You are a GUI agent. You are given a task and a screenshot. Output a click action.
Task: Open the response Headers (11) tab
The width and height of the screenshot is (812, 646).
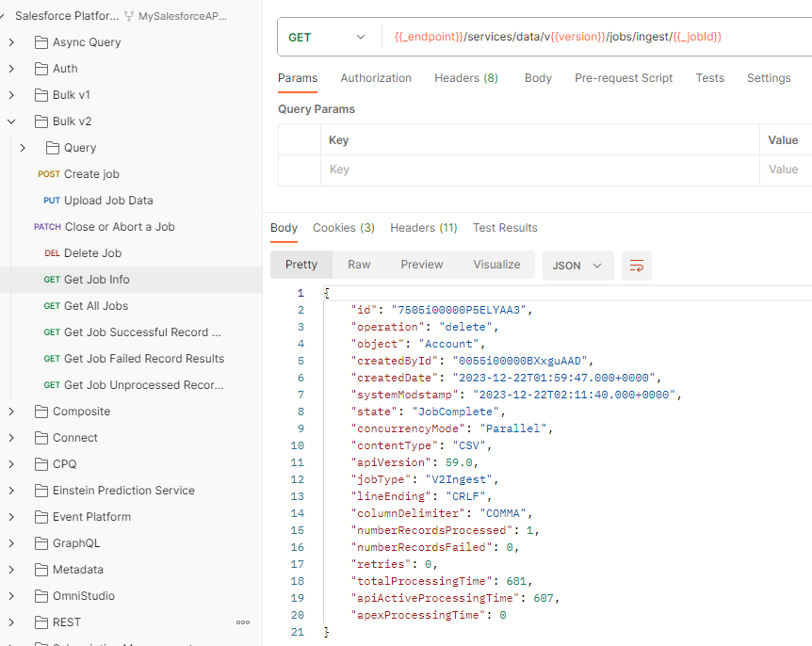(x=424, y=228)
